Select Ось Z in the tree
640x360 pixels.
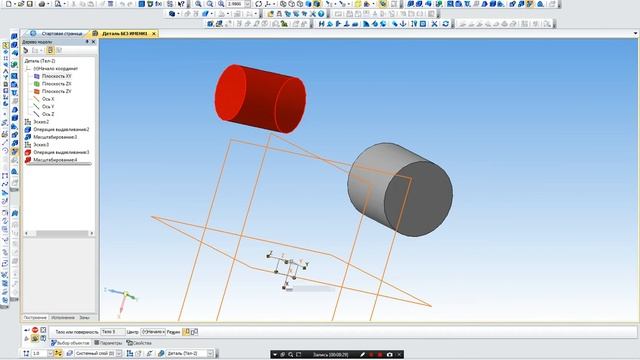click(48, 114)
